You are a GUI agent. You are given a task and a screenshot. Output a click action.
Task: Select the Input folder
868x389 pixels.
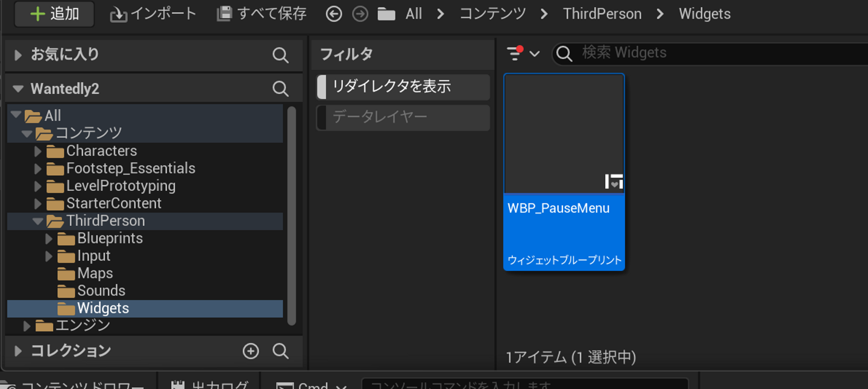tap(145, 256)
